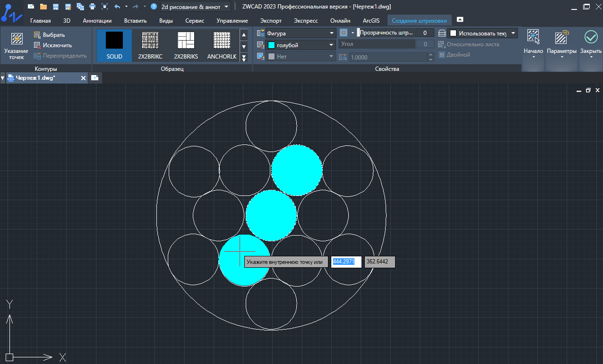Open the Использовать текущий layer dropdown

point(482,34)
